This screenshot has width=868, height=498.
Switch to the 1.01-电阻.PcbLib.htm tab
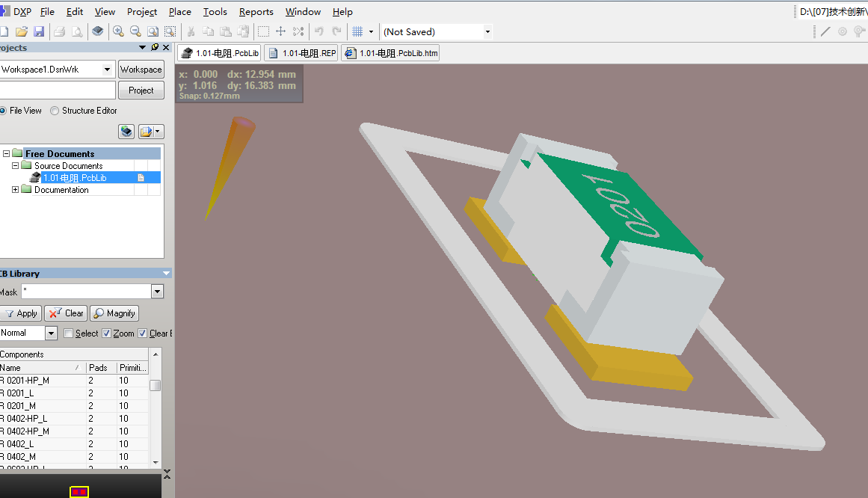[390, 53]
